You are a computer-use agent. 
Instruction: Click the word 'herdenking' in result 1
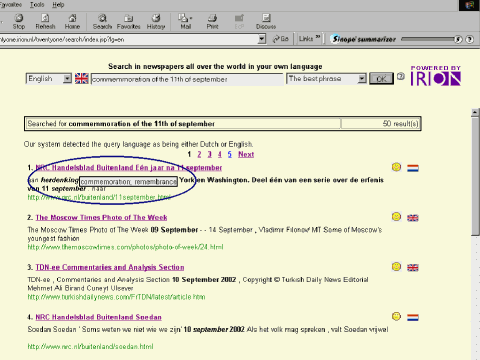[x=59, y=180]
